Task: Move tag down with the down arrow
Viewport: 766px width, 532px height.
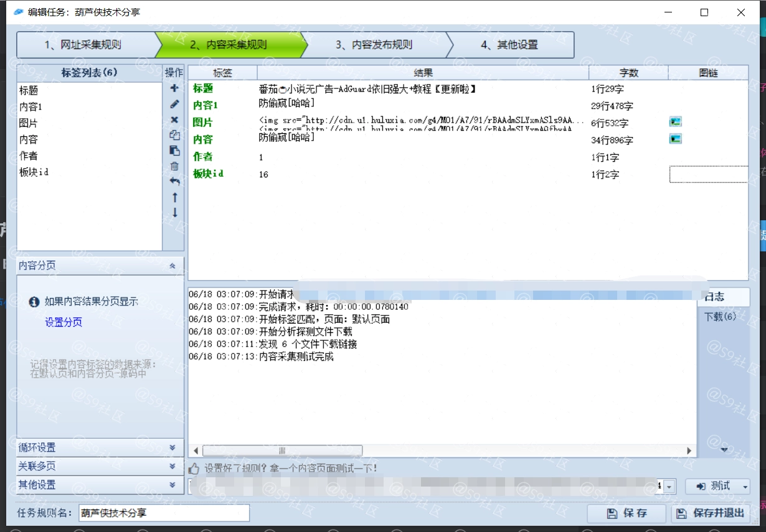Action: (174, 212)
